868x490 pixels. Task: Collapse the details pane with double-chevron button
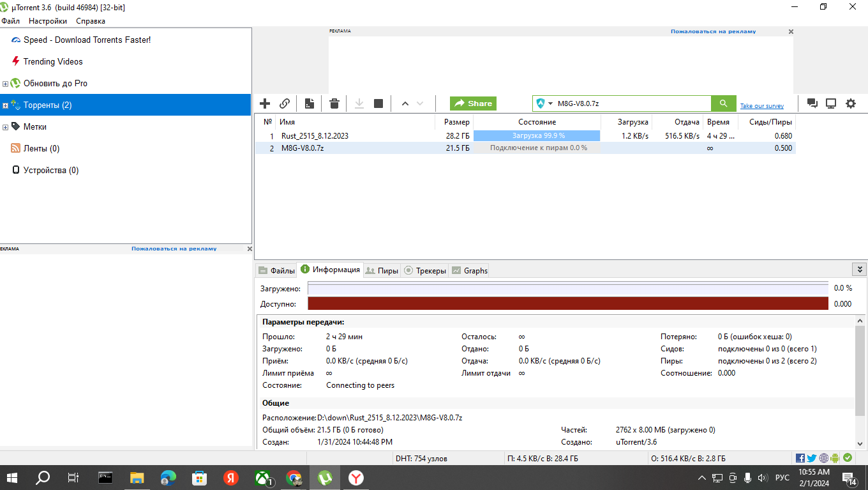pos(860,270)
